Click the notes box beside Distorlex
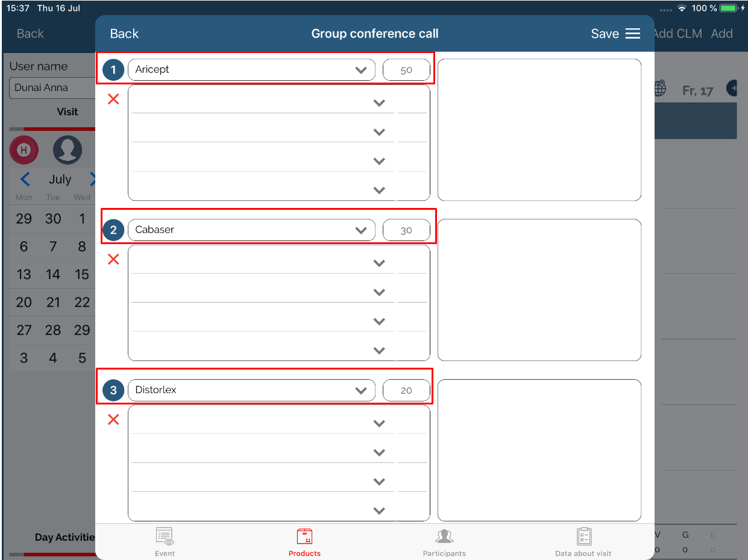This screenshot has height=560, width=748. click(x=539, y=450)
